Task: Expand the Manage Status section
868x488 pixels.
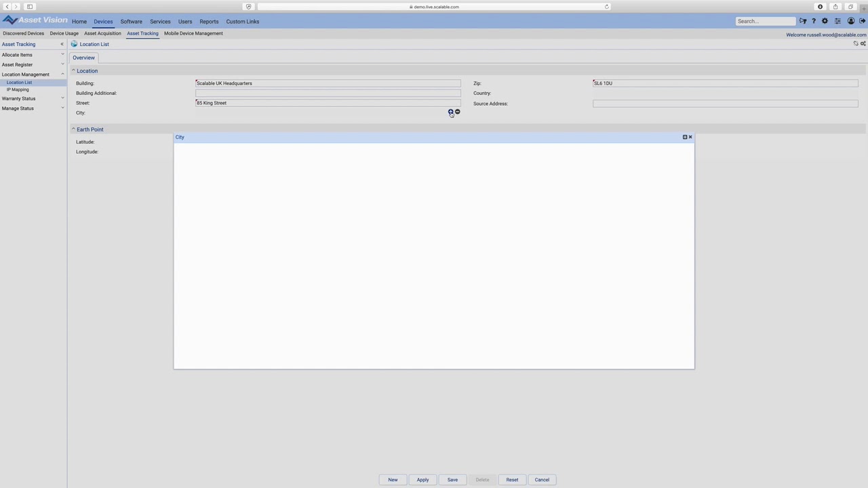Action: coord(62,108)
